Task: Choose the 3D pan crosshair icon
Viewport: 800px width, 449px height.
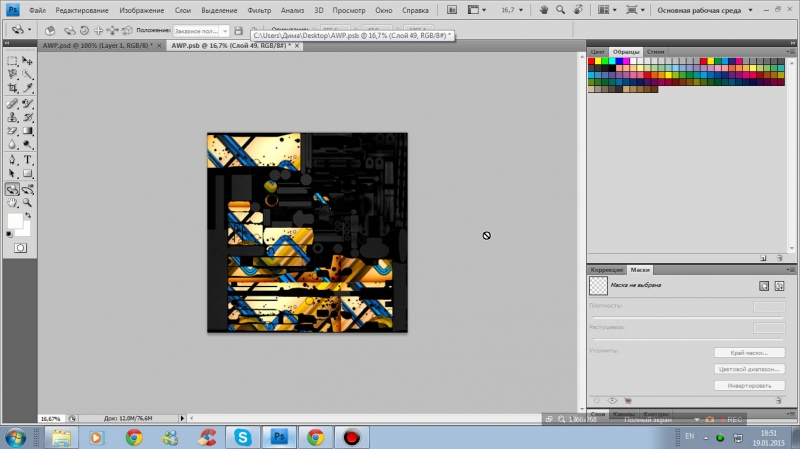Action: [x=98, y=31]
